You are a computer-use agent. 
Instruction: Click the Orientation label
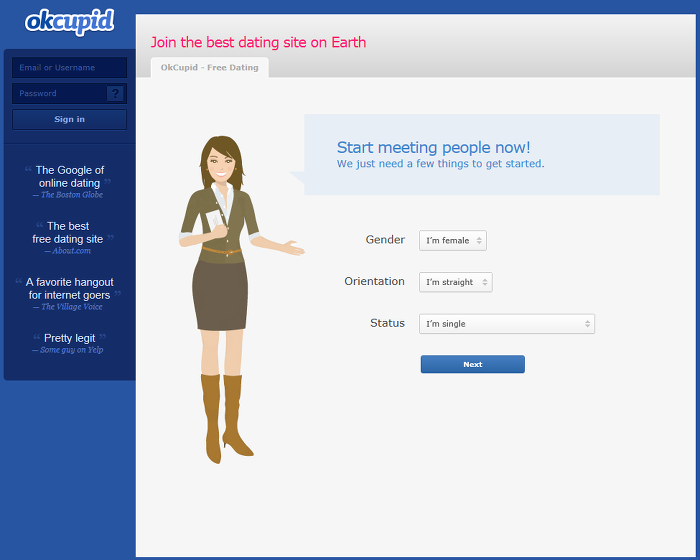(375, 281)
